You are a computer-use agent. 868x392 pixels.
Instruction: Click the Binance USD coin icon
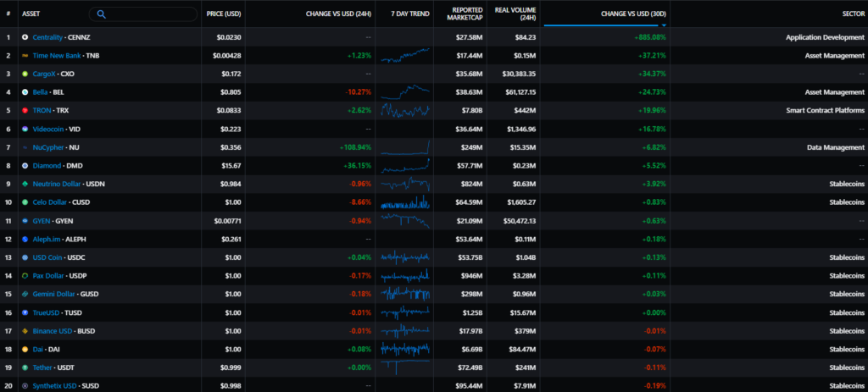click(25, 331)
